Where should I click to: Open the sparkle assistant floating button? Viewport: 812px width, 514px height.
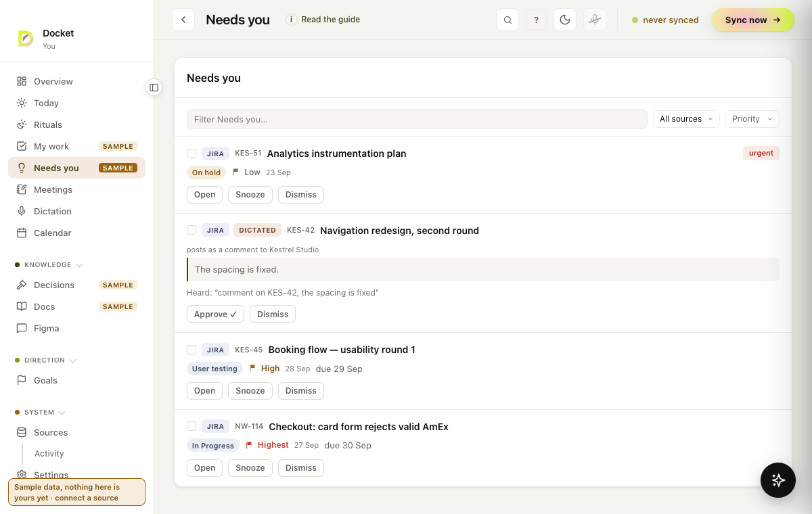778,480
